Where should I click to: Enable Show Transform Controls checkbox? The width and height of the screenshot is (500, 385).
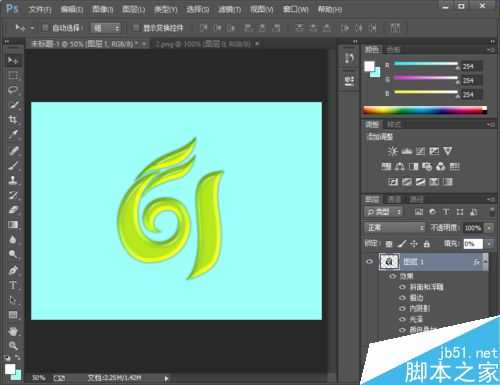click(136, 28)
